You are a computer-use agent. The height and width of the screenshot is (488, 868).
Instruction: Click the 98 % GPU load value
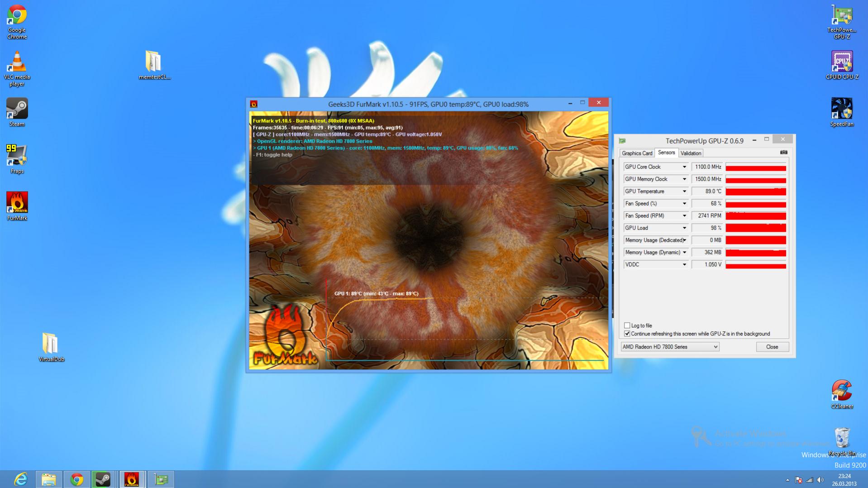tap(707, 228)
